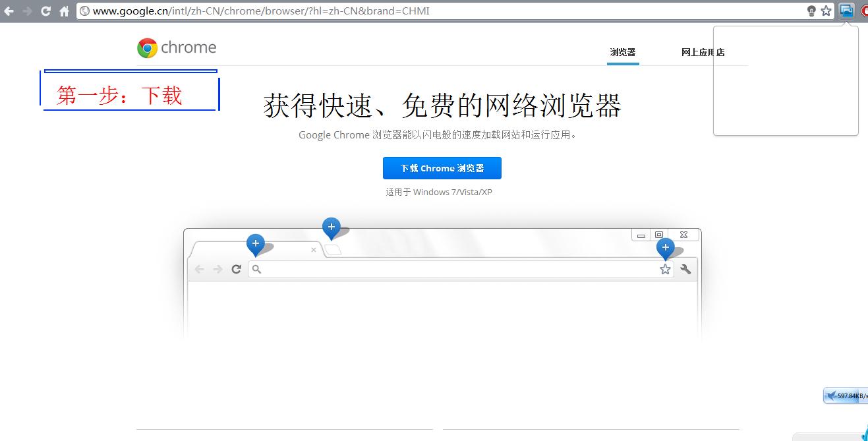868x441 pixels.
Task: Click the Chrome logo at the page top
Action: coord(177,47)
